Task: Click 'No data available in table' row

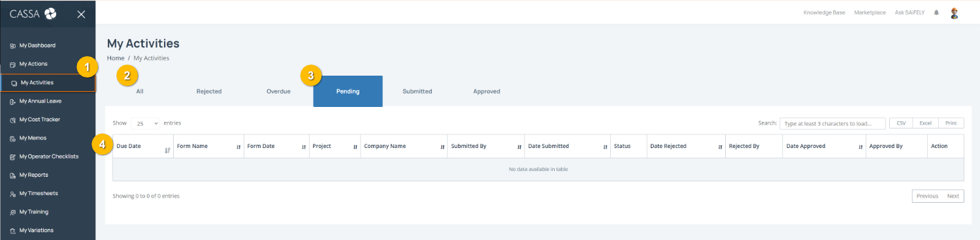Action: click(x=538, y=170)
